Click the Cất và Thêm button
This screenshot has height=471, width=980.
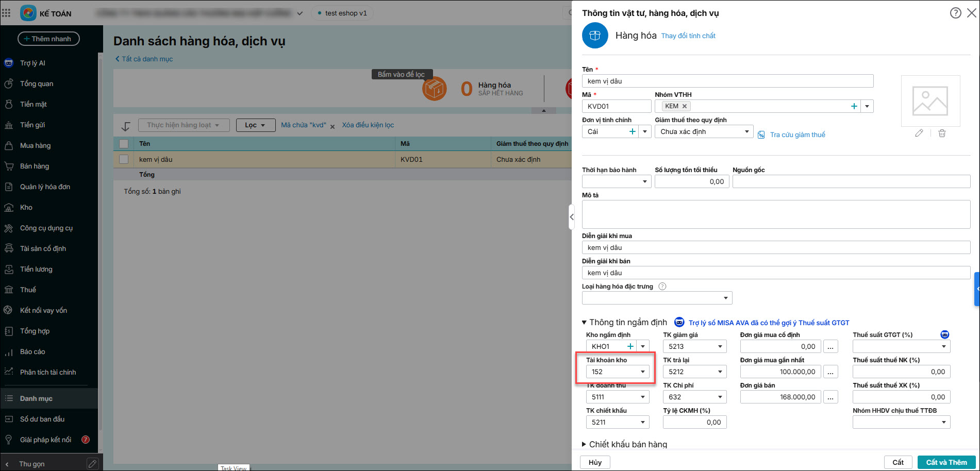(946, 462)
